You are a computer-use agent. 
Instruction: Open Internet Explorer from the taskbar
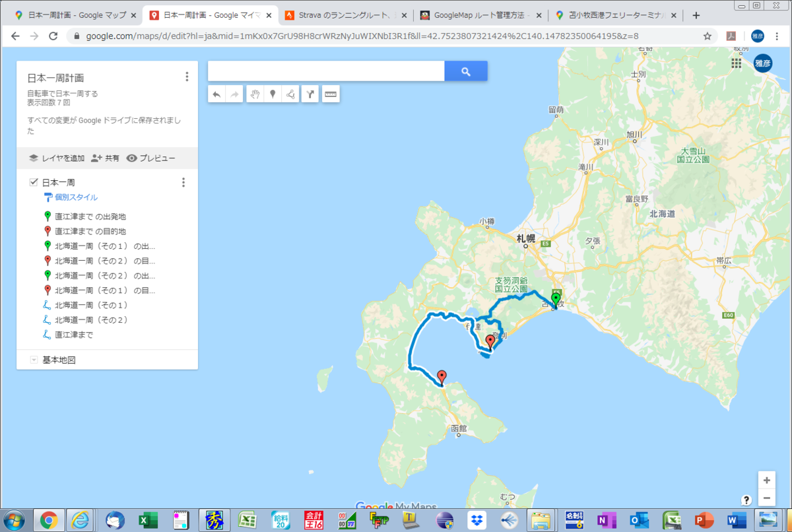point(80,520)
